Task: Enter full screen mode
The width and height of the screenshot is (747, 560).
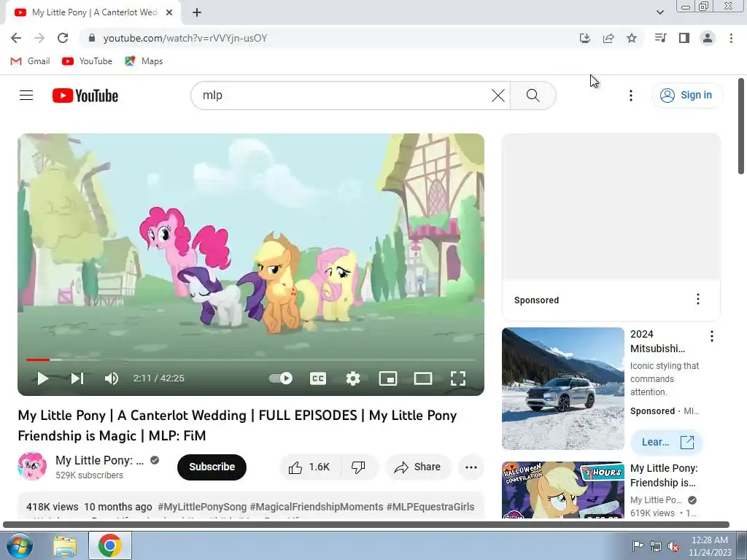Action: coord(458,378)
